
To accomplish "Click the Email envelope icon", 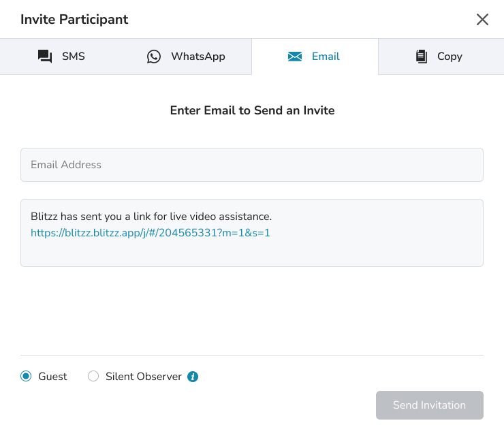I will (295, 57).
